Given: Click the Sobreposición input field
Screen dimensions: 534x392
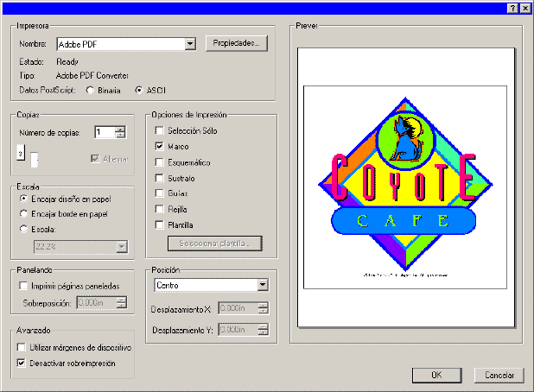Looking at the screenshot, I should coord(97,302).
